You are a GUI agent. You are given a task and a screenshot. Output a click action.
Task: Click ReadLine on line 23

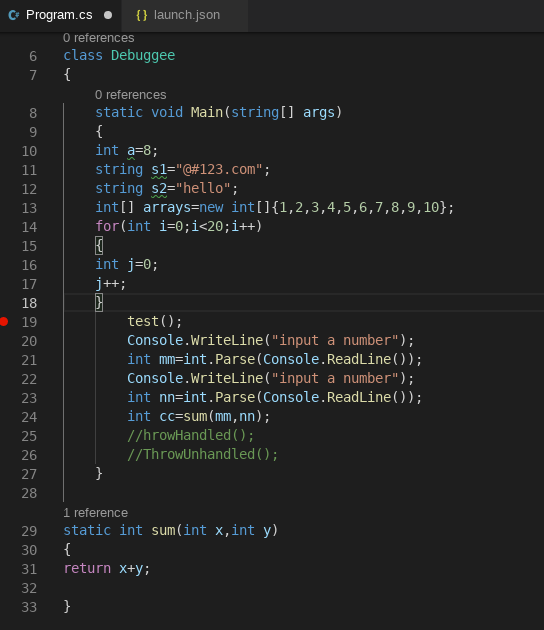coord(359,397)
